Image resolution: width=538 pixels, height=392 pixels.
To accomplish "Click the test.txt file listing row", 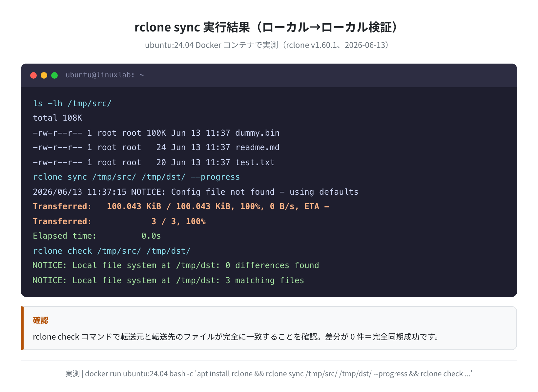I will 154,163.
